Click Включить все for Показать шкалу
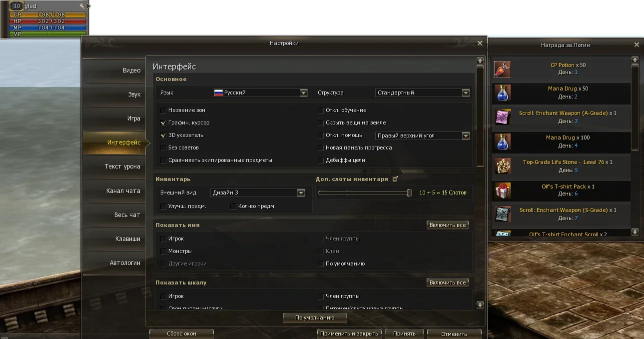The height and width of the screenshot is (339, 644). coord(448,282)
